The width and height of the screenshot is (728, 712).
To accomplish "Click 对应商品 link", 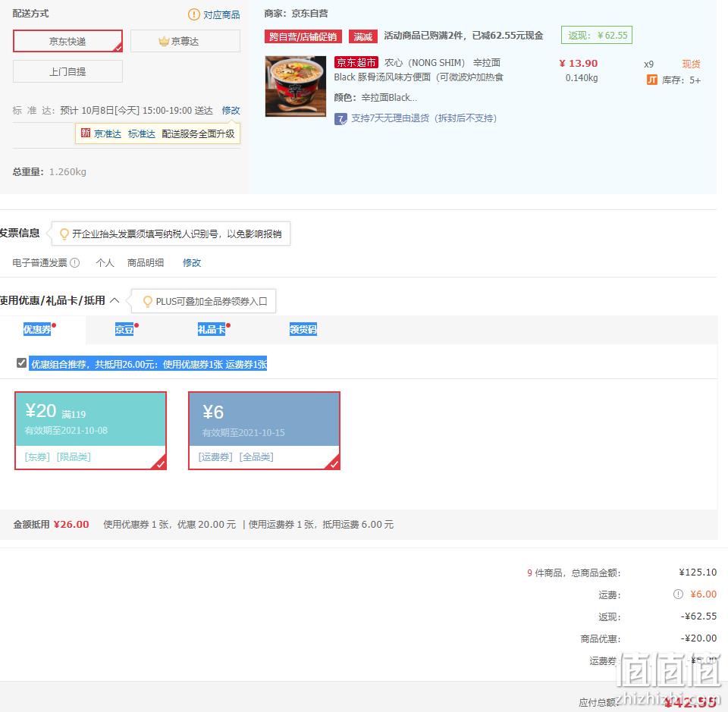I will tap(221, 15).
